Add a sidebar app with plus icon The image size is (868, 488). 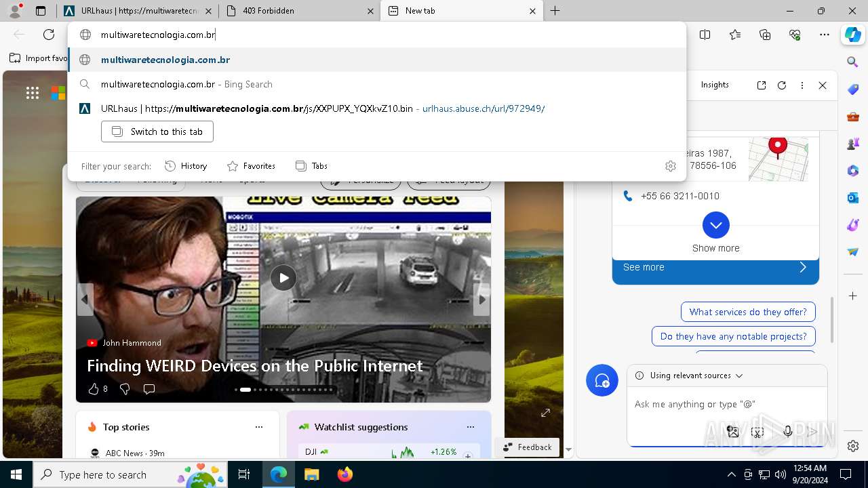(853, 296)
